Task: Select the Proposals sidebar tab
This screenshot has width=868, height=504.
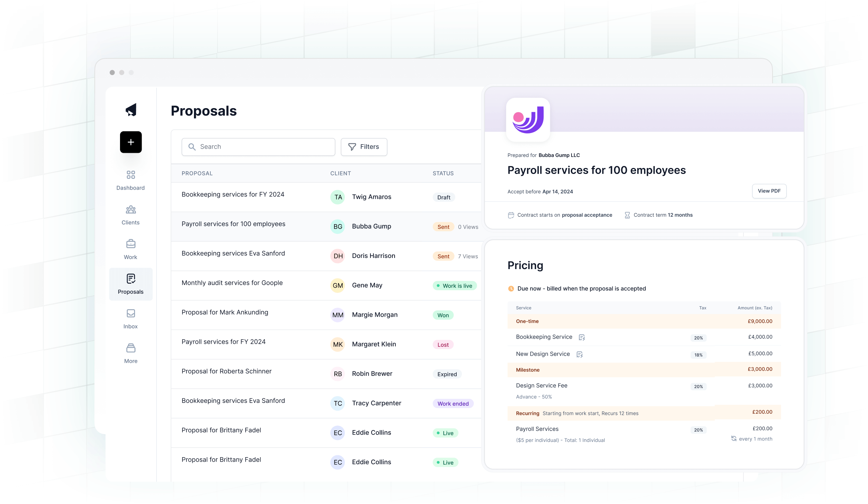Action: 131,284
